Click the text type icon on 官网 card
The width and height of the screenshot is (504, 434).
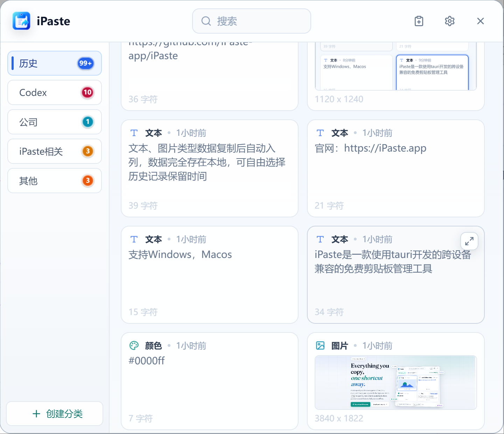tap(320, 133)
